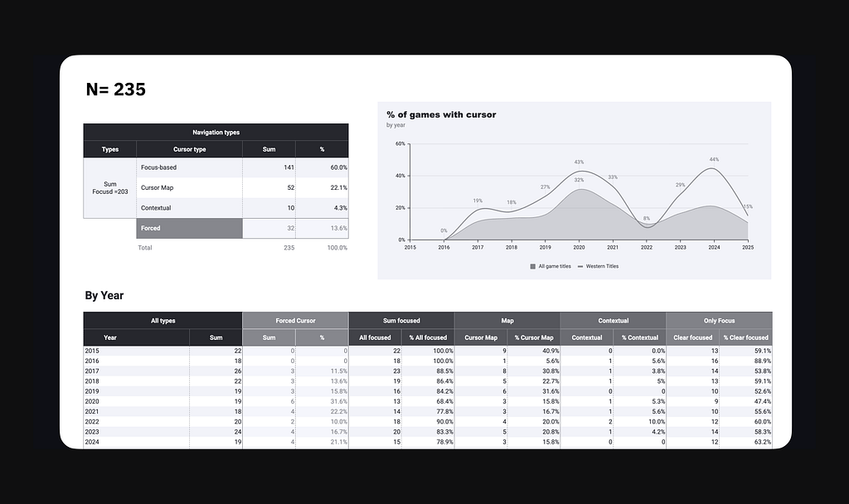
Task: Click the Only Focus group header
Action: [x=719, y=321]
